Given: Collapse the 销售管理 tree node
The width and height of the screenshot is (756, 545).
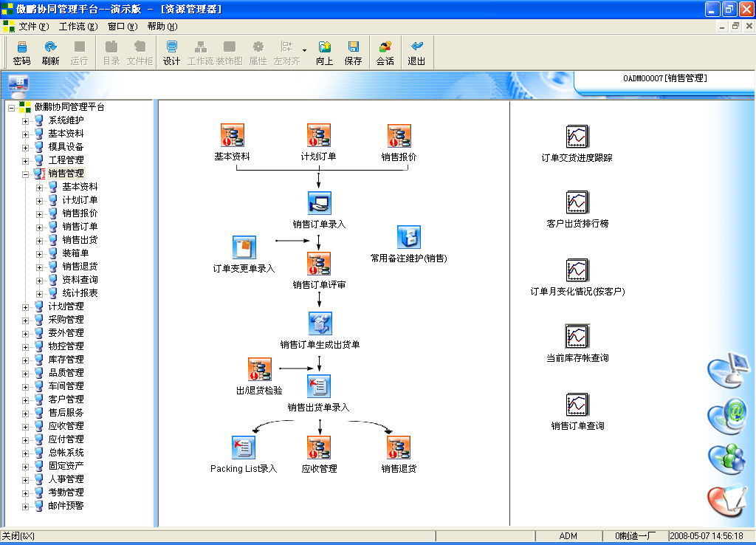Looking at the screenshot, I should point(25,174).
